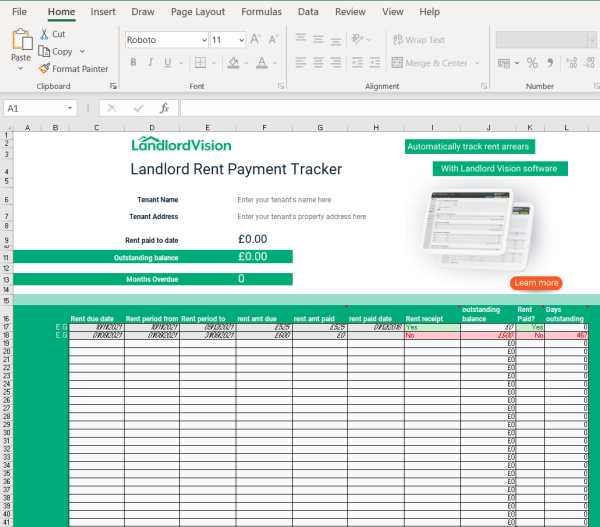Expand the Borders options arrow

pyautogui.click(x=214, y=63)
